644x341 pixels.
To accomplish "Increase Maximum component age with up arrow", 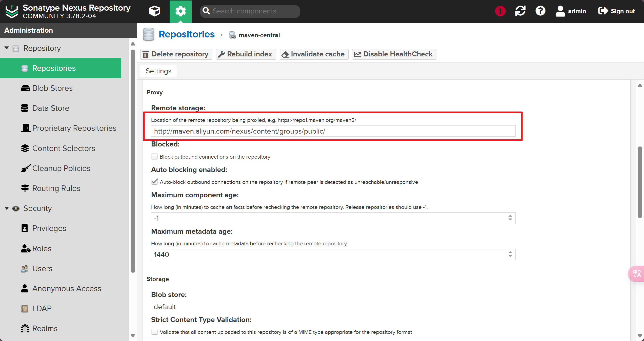I will [x=510, y=216].
